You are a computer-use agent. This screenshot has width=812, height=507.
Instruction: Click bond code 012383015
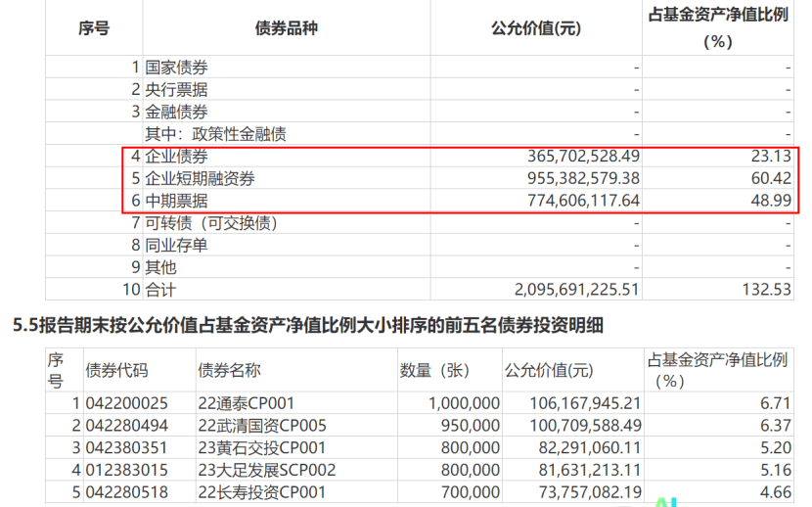(127, 470)
